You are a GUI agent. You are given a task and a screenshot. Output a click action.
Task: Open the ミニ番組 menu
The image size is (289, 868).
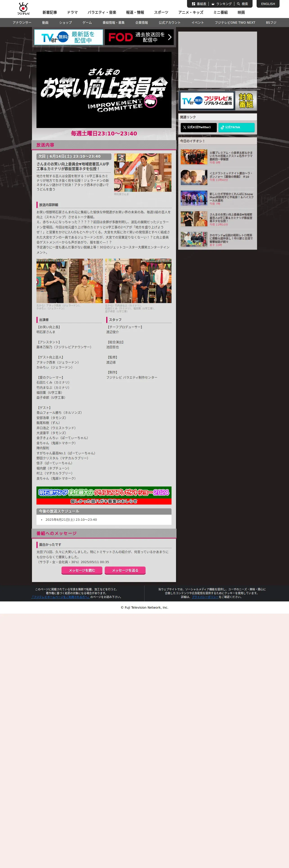(220, 12)
